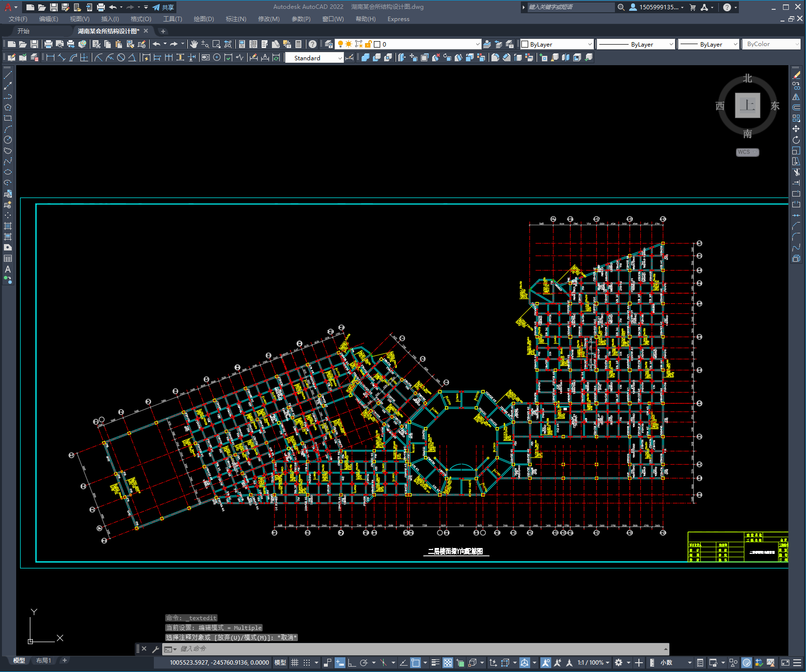Expand the annotation scale 1:1 / 100% dropdown
The width and height of the screenshot is (806, 672).
[593, 663]
